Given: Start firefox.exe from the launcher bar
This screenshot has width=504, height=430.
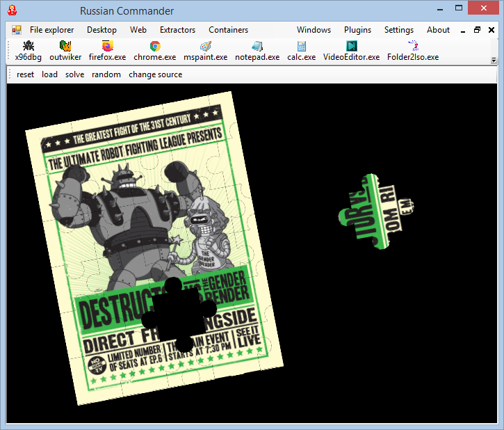Looking at the screenshot, I should click(x=107, y=51).
